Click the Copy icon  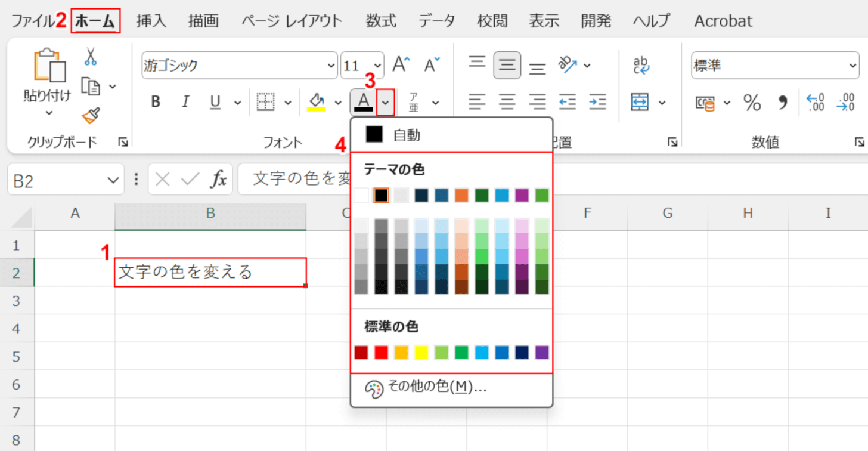point(91,87)
